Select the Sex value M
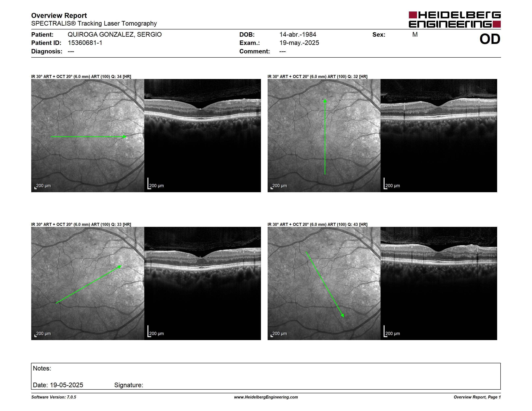This screenshot has height=411, width=532. pyautogui.click(x=415, y=35)
